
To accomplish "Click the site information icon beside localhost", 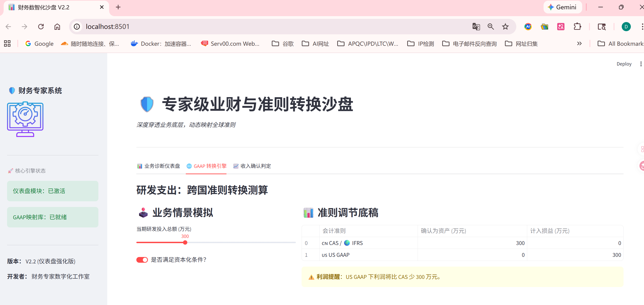I will click(77, 27).
